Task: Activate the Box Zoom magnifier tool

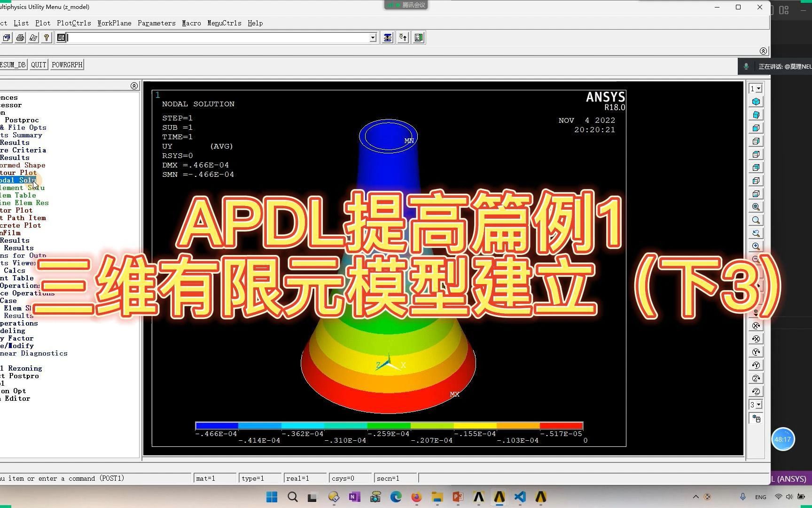Action: click(756, 220)
